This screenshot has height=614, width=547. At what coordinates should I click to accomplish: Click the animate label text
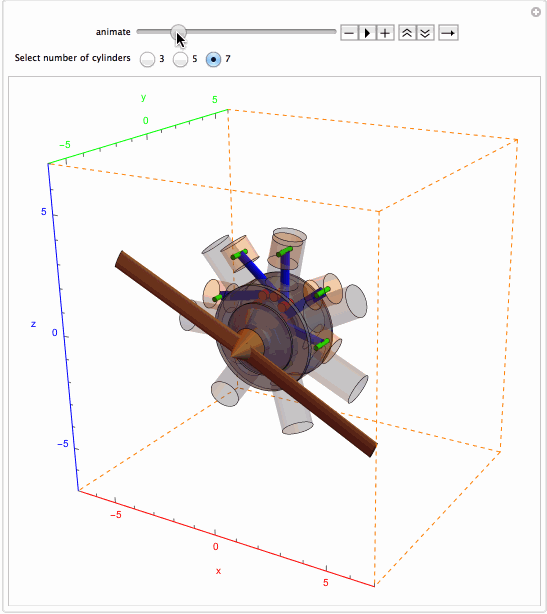tap(113, 32)
